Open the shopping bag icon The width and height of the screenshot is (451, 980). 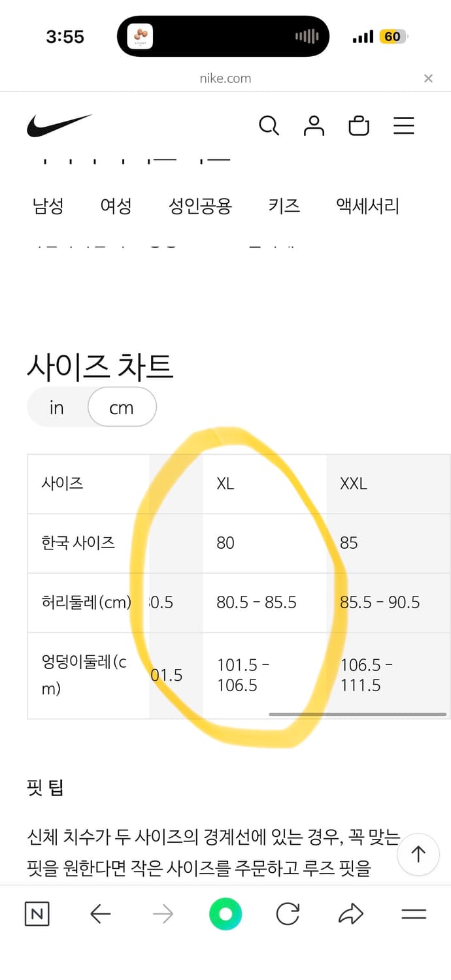click(359, 125)
